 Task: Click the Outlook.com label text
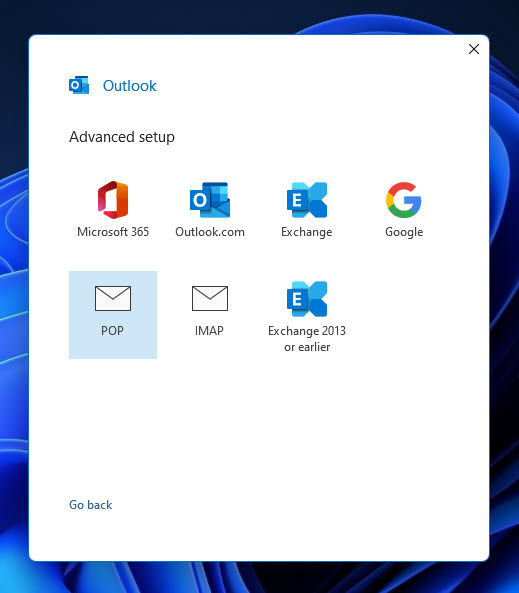210,231
